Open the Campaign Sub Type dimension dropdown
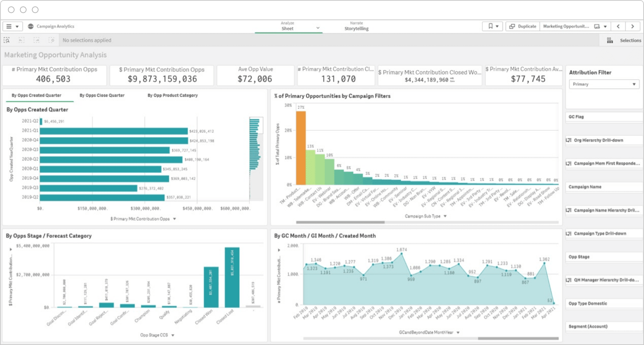The image size is (644, 345). [x=445, y=216]
